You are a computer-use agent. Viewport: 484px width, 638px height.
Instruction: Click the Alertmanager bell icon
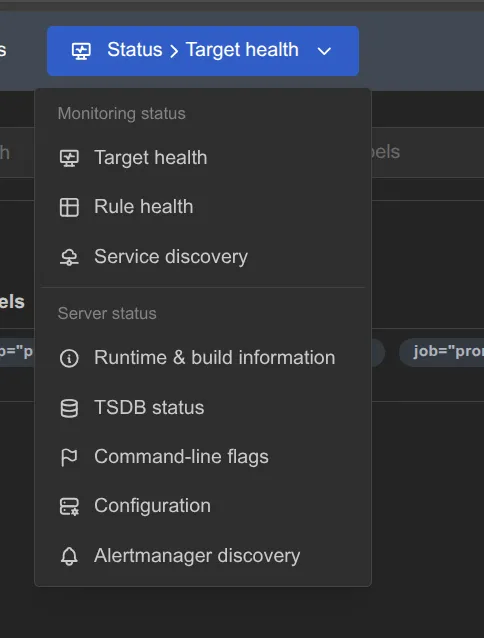pyautogui.click(x=69, y=556)
